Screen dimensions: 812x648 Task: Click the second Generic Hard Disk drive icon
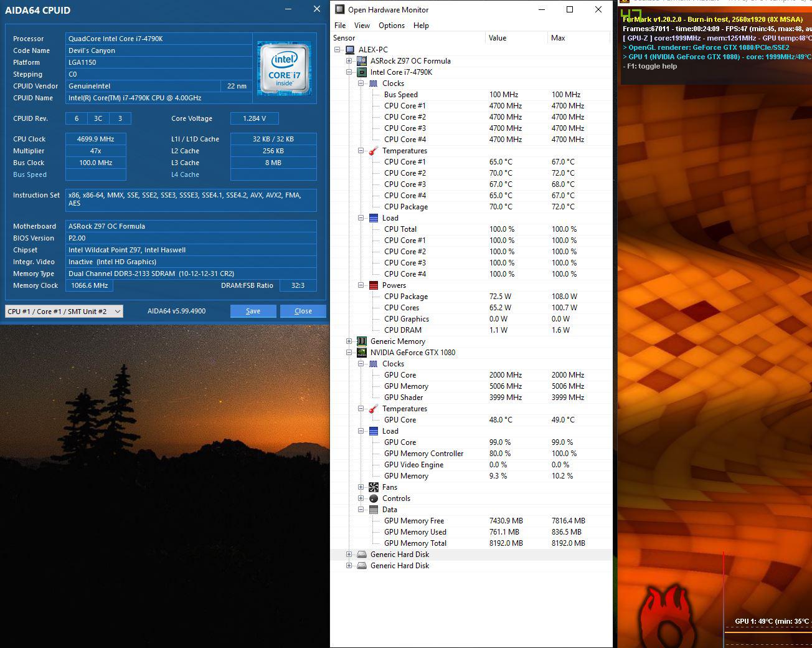click(361, 566)
